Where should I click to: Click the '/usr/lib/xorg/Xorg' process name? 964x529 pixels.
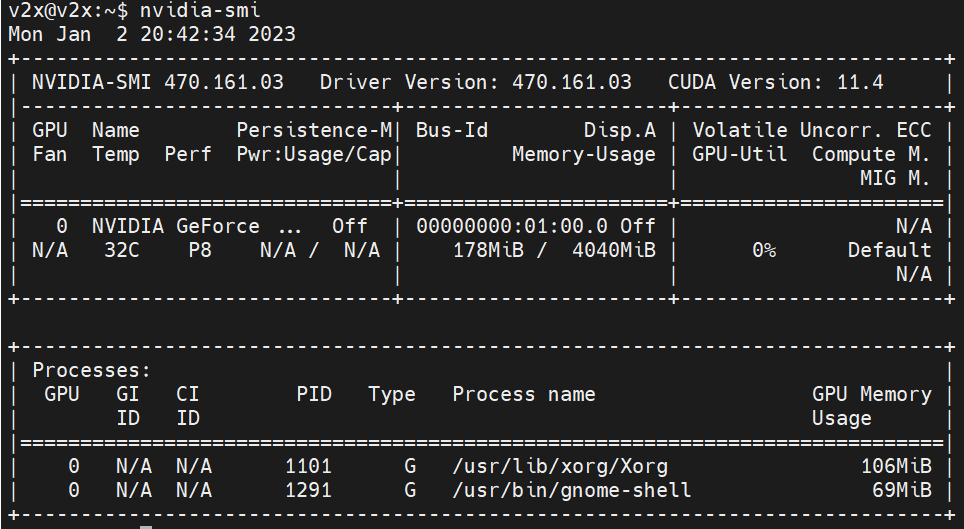tap(560, 466)
